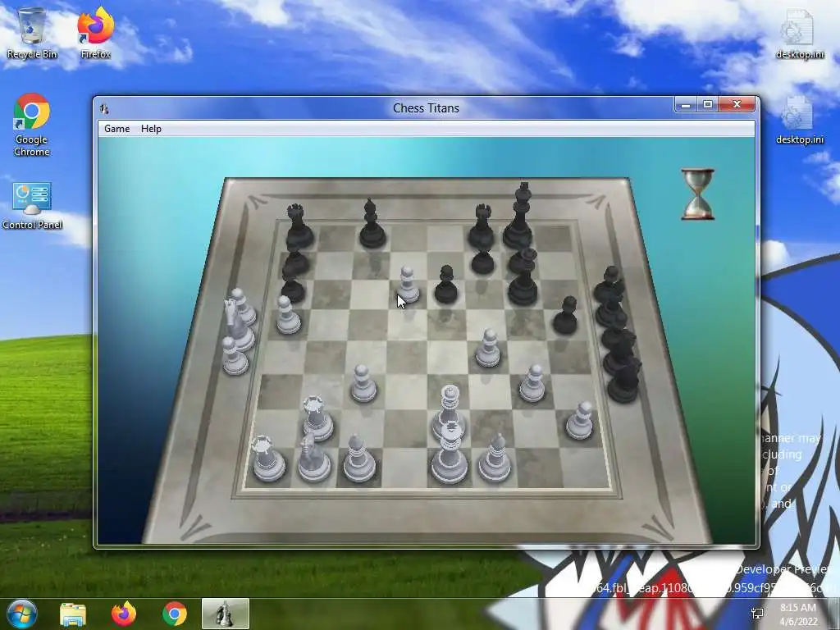Select the white corner rook on a1

[x=267, y=459]
